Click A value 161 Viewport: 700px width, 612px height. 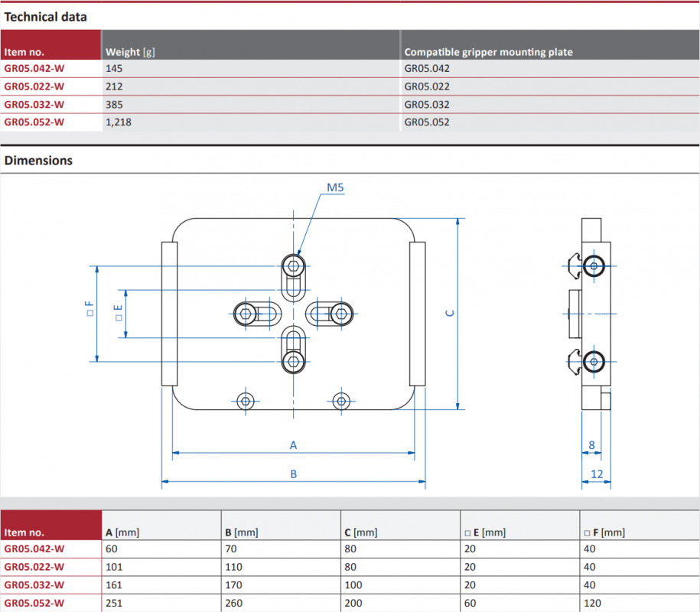pos(114,584)
